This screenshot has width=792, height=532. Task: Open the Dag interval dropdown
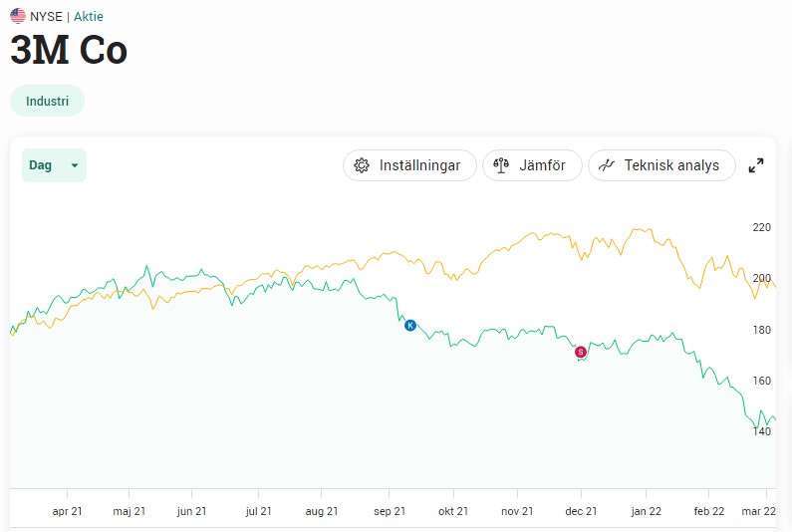[x=54, y=165]
